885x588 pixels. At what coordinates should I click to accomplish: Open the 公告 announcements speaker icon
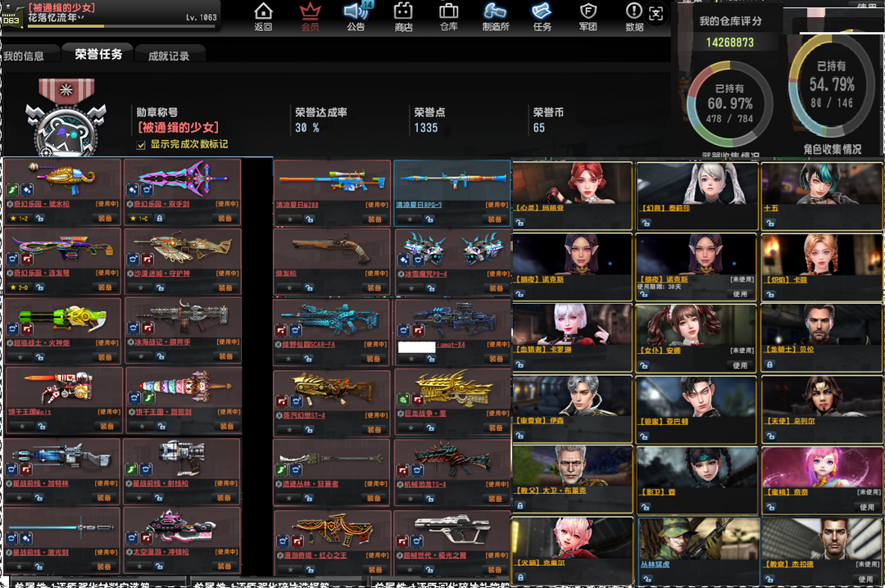click(x=356, y=16)
